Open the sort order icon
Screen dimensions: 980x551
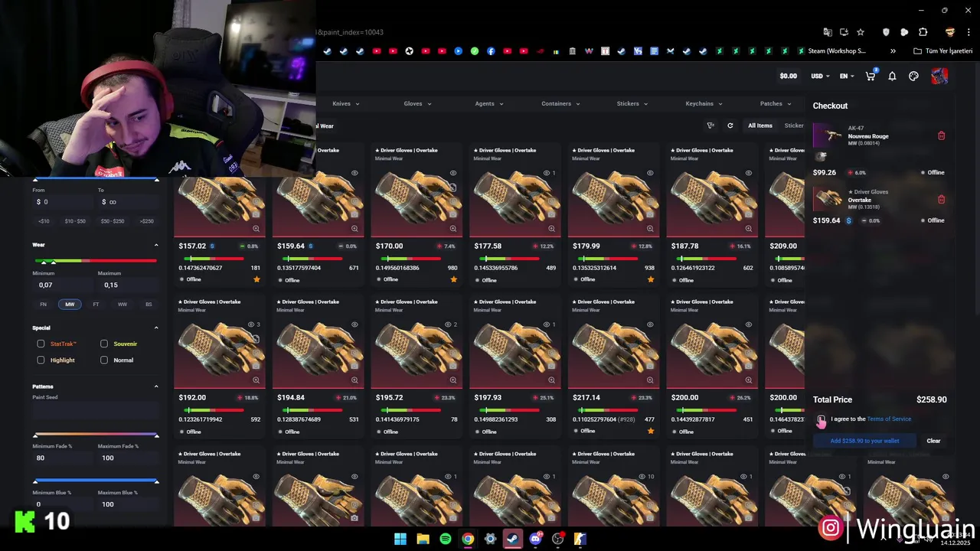tap(710, 126)
